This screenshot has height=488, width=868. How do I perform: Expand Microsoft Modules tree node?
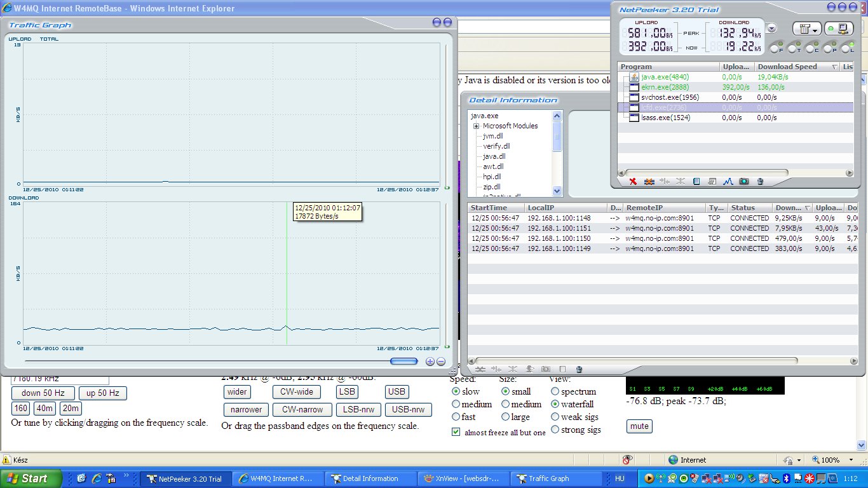tap(476, 126)
